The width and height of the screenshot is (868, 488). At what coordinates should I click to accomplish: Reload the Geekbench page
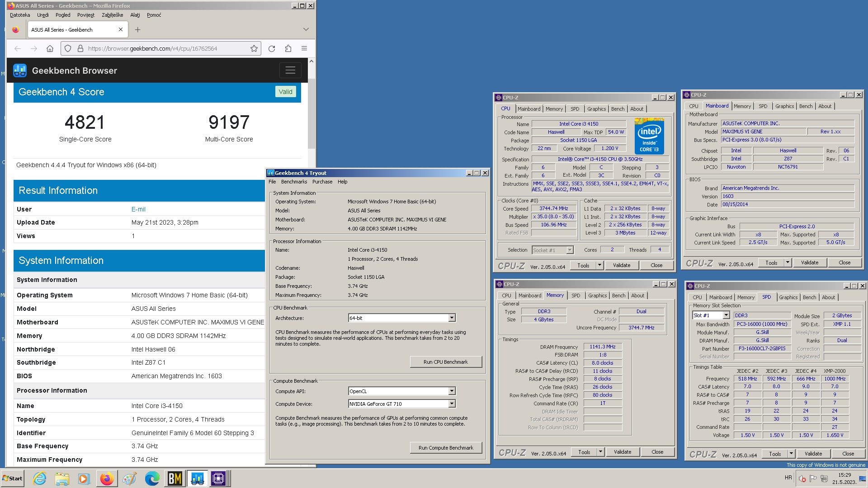[272, 49]
